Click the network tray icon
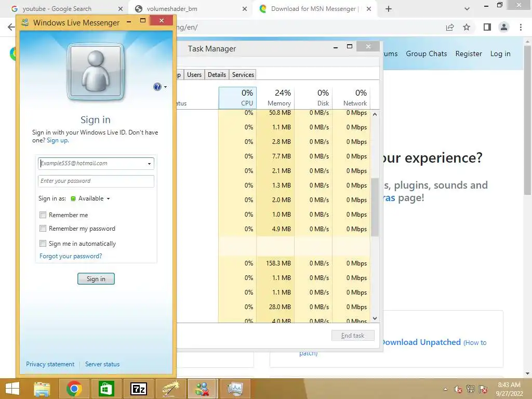This screenshot has width=532, height=399. tap(471, 389)
